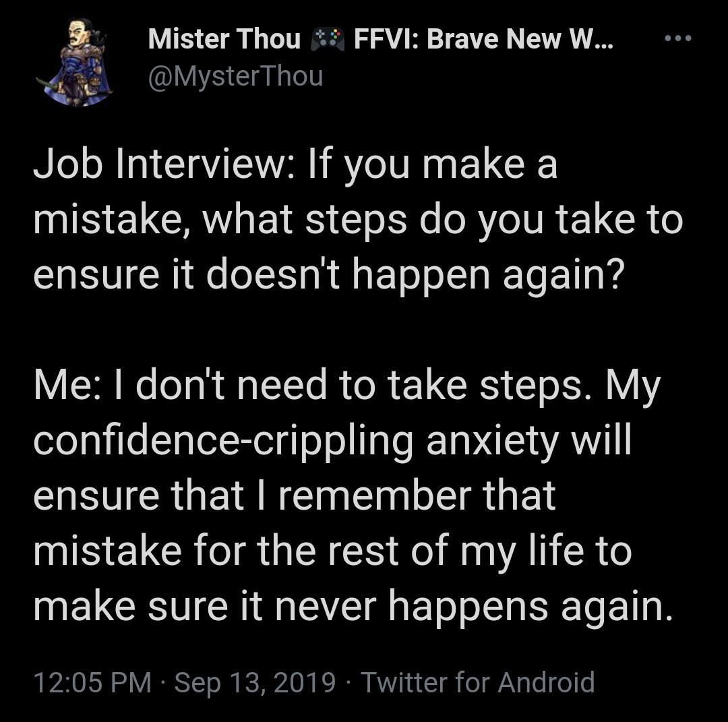
Task: Open the Twitter for Android source link
Action: click(478, 682)
